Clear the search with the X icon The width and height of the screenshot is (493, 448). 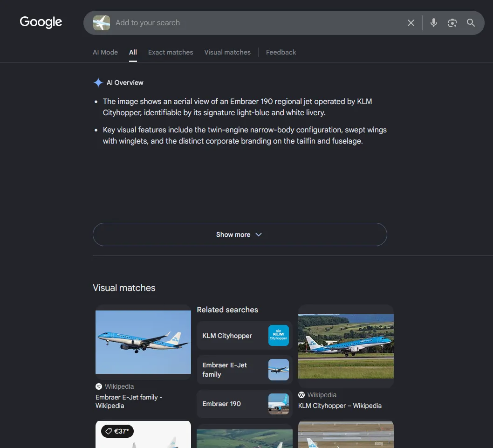click(x=411, y=23)
